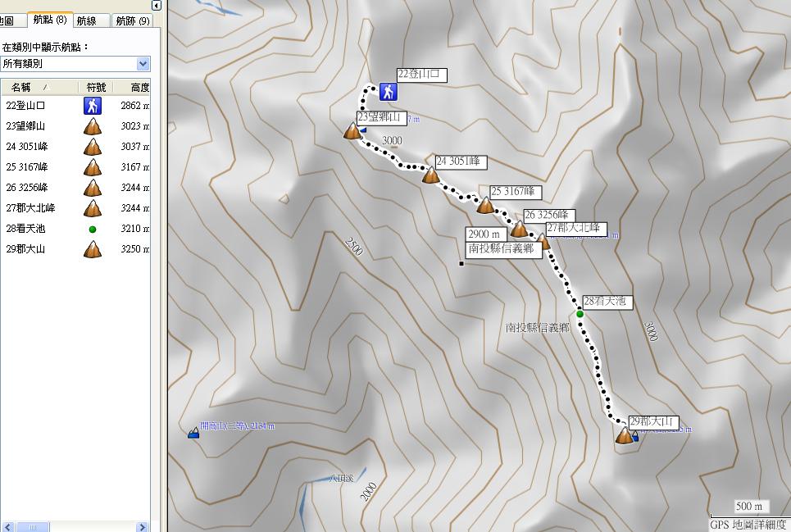Image resolution: width=791 pixels, height=532 pixels.
Task: Switch to the 地圖 tab
Action: pos(12,20)
